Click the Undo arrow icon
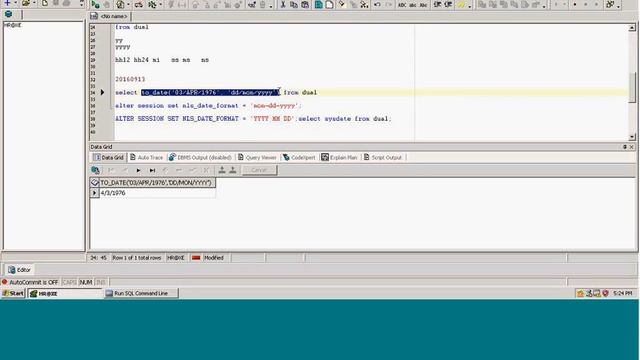Screen dimensions: 640x360 click(x=377, y=4)
